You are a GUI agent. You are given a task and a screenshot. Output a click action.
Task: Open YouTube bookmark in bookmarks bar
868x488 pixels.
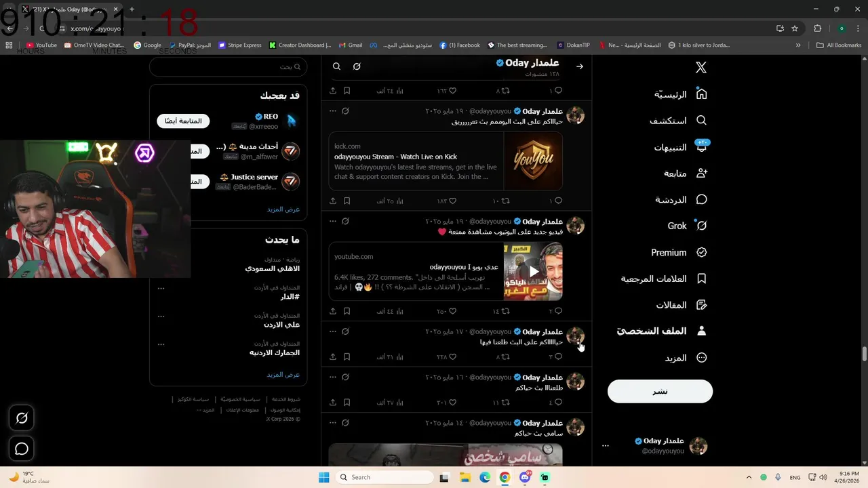(x=41, y=45)
